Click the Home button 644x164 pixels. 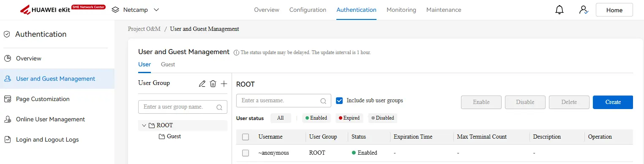coord(614,10)
